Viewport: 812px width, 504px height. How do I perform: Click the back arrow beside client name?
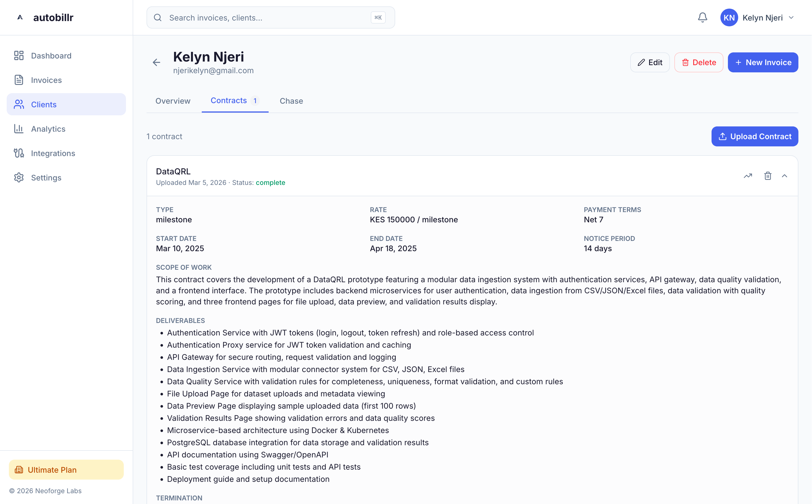pyautogui.click(x=157, y=62)
